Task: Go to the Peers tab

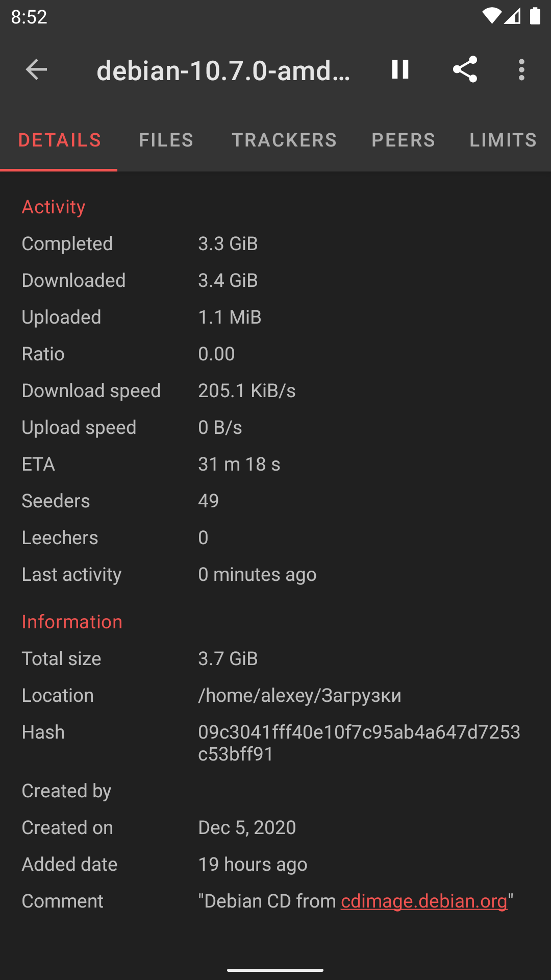Action: [x=403, y=140]
